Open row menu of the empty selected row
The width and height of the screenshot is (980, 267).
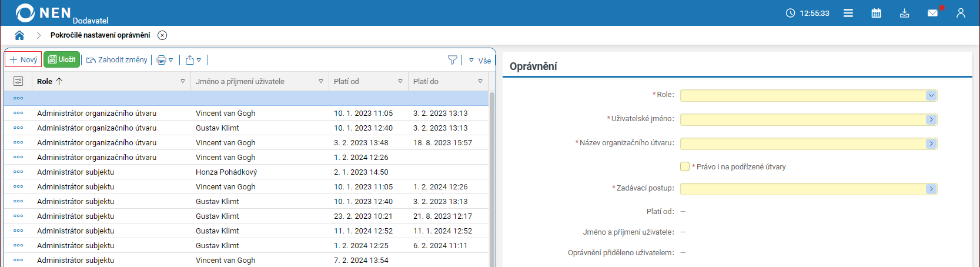[18, 98]
